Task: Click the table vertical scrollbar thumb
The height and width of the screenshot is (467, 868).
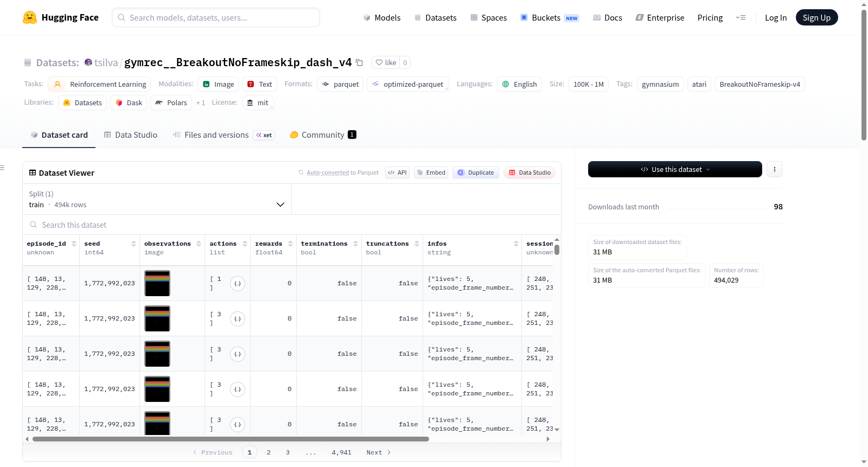Action: [x=557, y=250]
